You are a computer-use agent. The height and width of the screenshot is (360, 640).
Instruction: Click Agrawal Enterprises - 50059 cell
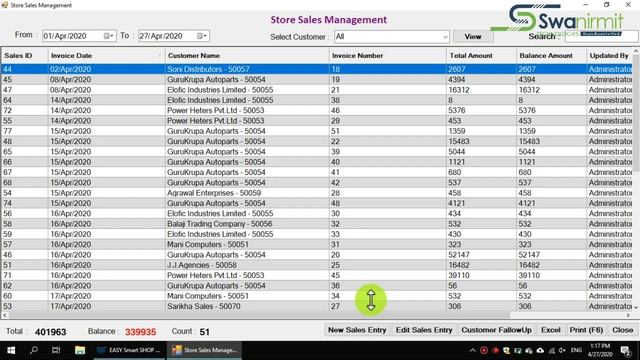247,193
